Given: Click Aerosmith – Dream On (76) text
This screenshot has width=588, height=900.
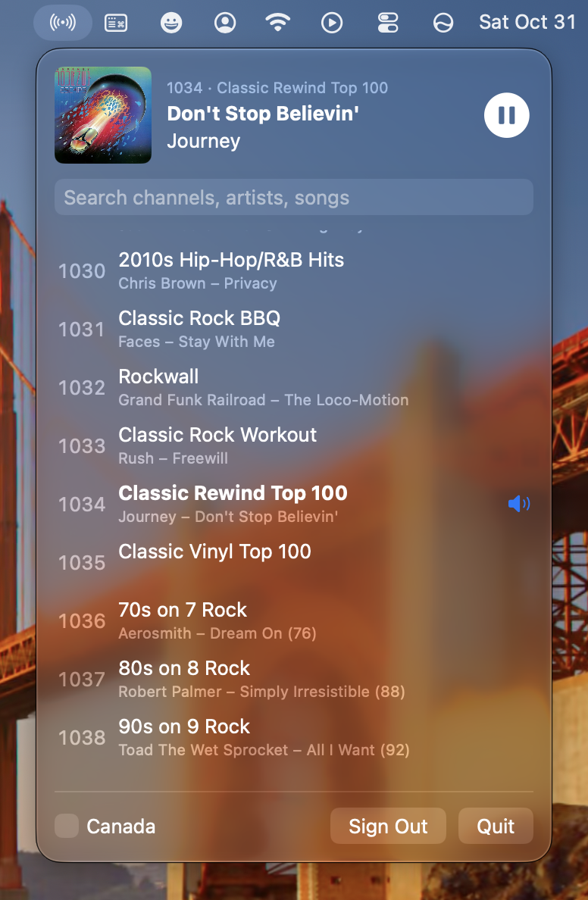Looking at the screenshot, I should 217,633.
